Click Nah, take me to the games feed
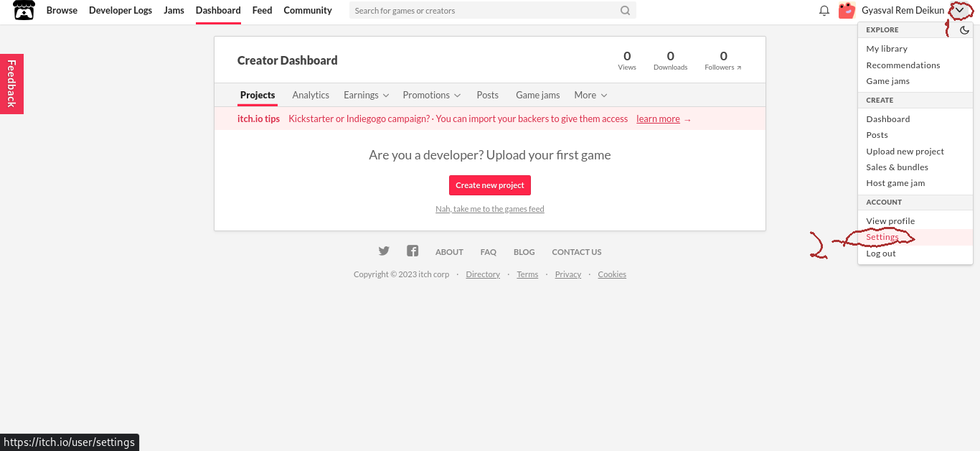This screenshot has width=980, height=451. (490, 209)
